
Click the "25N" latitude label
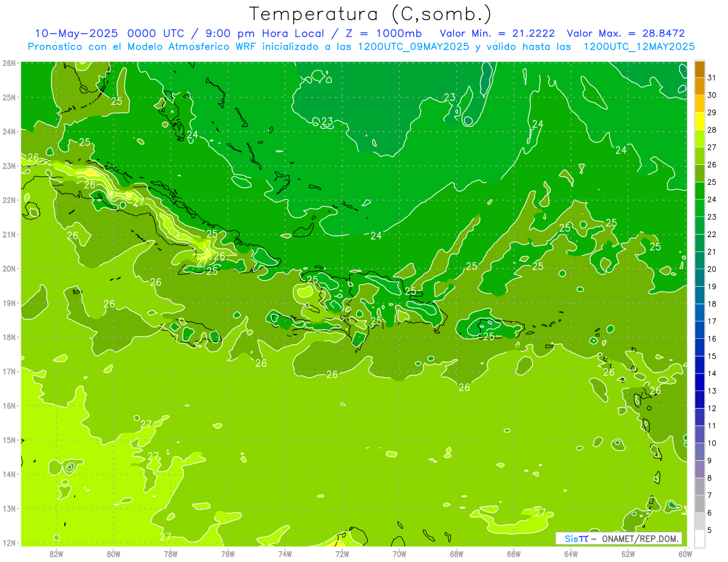click(x=8, y=97)
